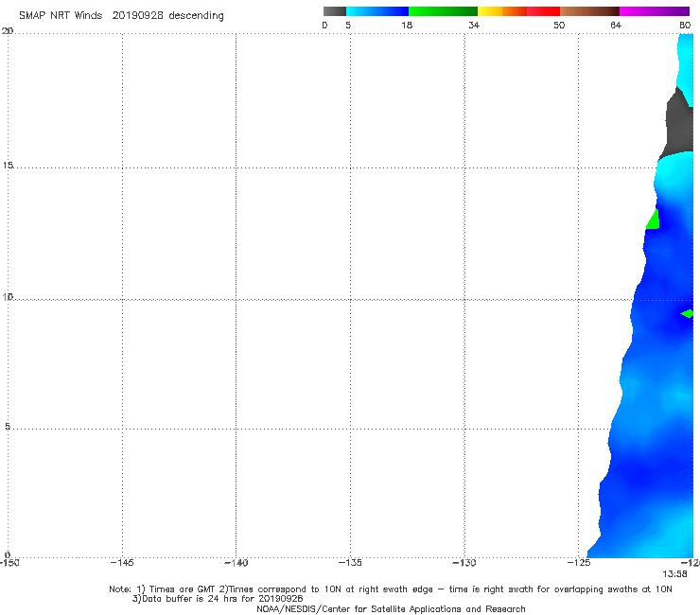Click the NOAA/NESDIS credit line
The width and height of the screenshot is (700, 615).
tap(391, 609)
